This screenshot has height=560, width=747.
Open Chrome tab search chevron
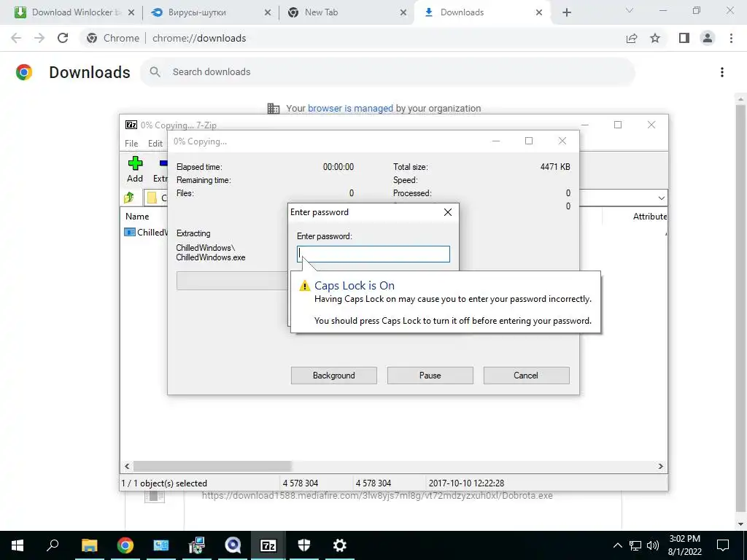(x=630, y=10)
